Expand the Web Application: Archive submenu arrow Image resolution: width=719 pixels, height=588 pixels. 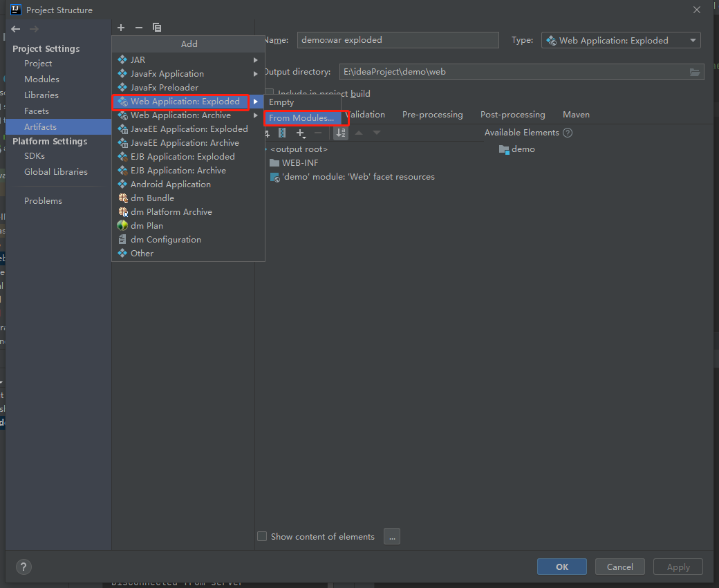(255, 115)
